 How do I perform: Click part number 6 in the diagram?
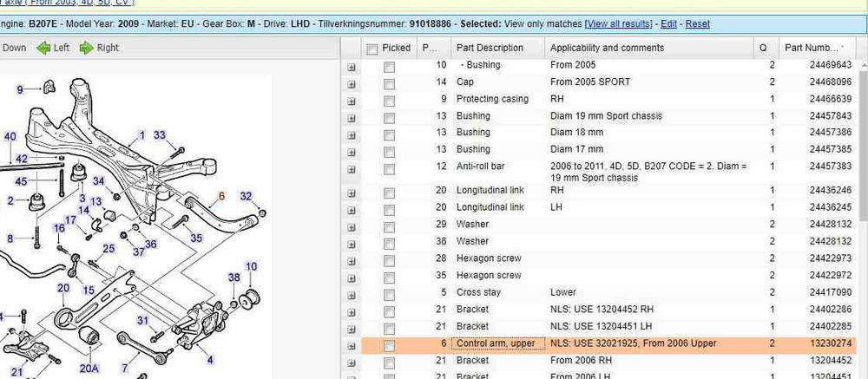tap(221, 197)
